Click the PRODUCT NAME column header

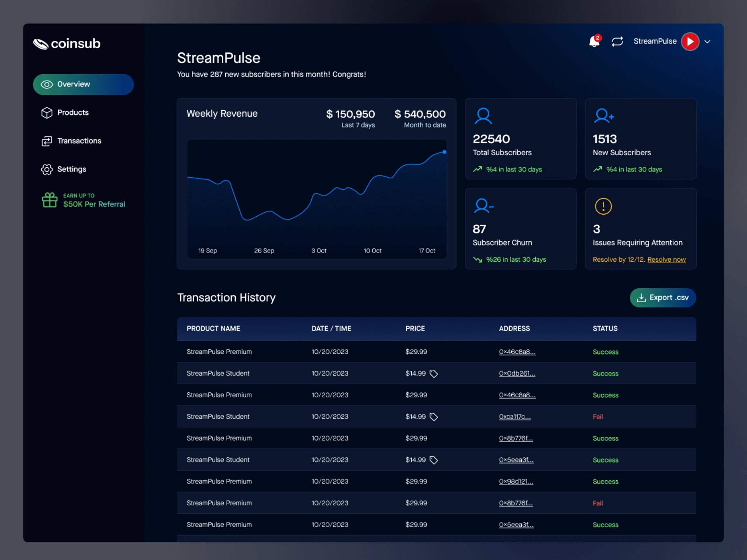click(x=213, y=329)
